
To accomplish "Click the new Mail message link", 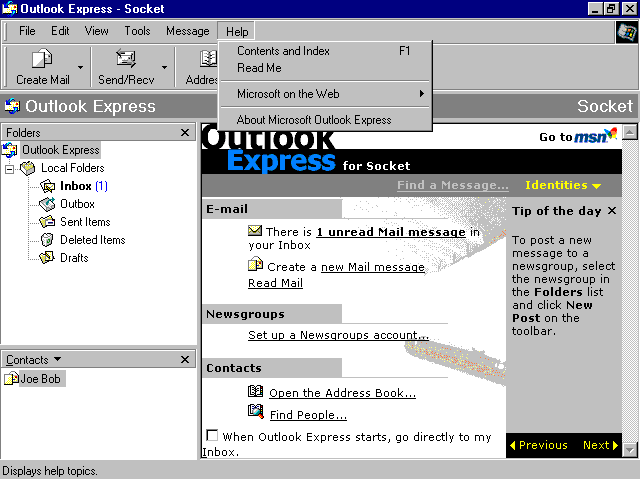I will coord(373,267).
